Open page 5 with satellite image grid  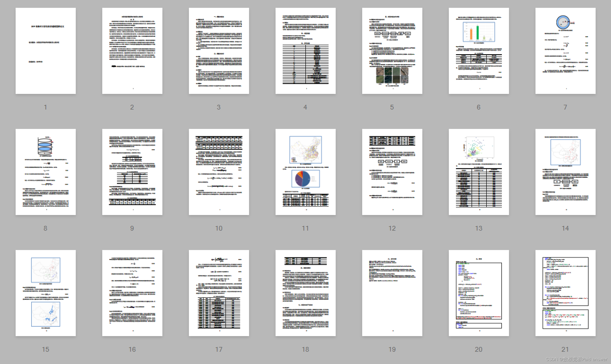[392, 51]
